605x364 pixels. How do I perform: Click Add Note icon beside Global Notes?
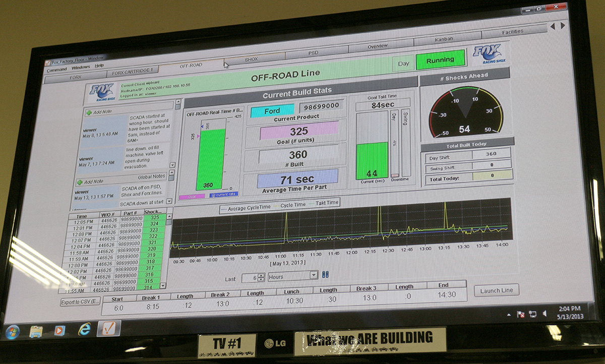[x=79, y=181]
